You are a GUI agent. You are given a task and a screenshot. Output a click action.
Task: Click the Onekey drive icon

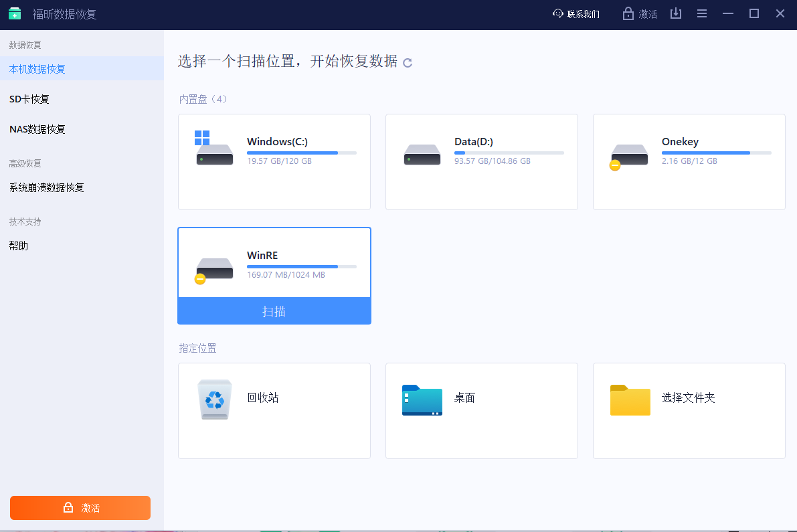tap(628, 157)
